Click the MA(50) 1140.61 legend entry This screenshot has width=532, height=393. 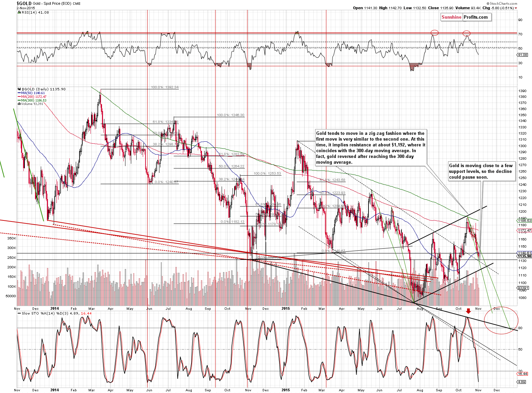pos(31,93)
